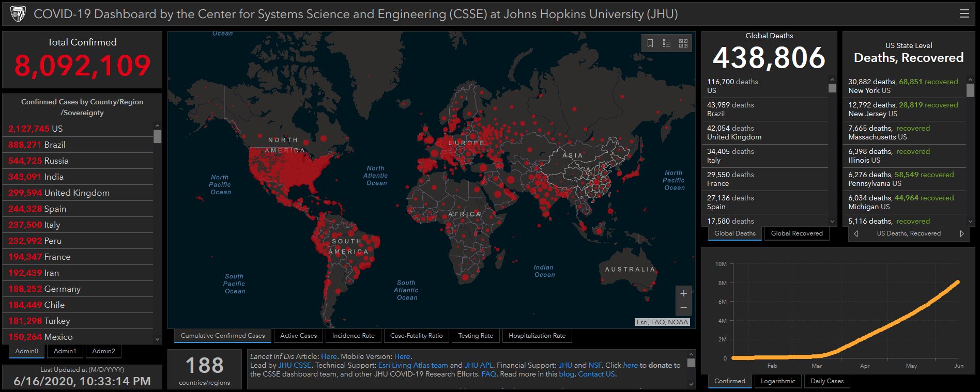Open the map bookmarks icon

point(650,43)
